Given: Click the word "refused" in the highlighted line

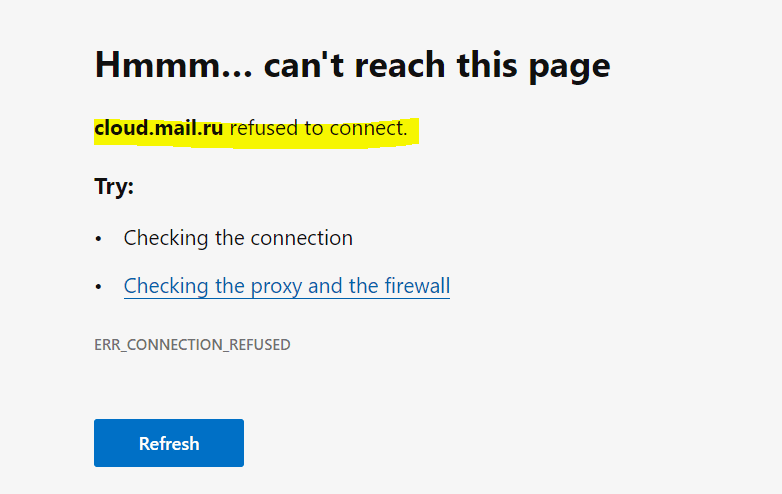Looking at the screenshot, I should click(x=264, y=128).
